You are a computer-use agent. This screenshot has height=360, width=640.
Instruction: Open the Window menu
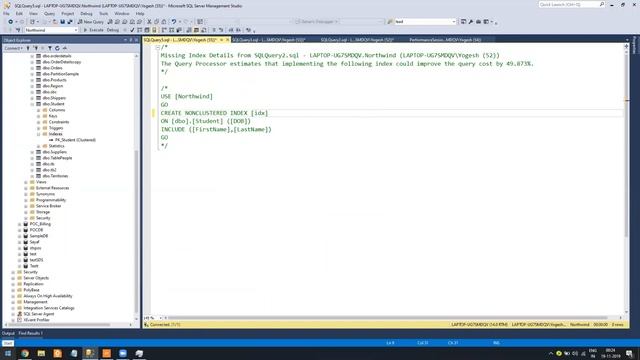coord(122,13)
